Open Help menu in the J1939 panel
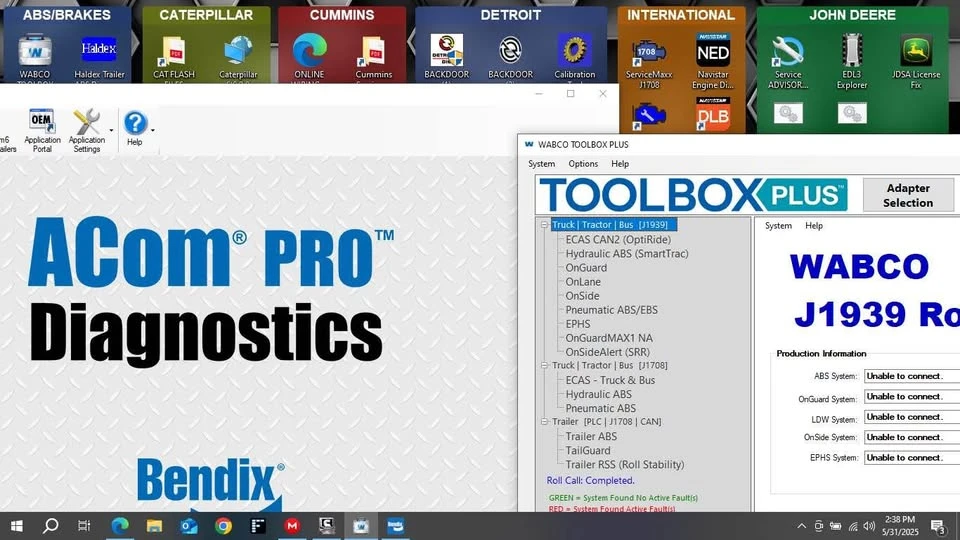Image resolution: width=960 pixels, height=540 pixels. (814, 225)
